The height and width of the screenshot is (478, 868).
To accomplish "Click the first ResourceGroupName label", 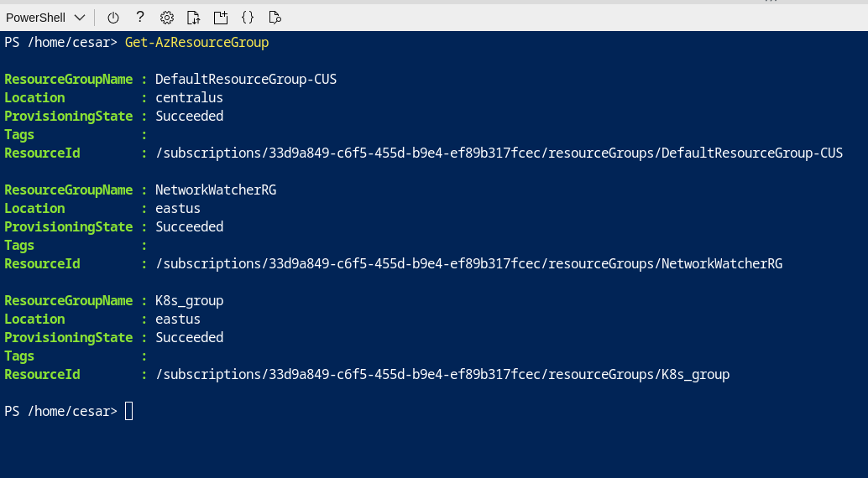I will click(x=69, y=79).
